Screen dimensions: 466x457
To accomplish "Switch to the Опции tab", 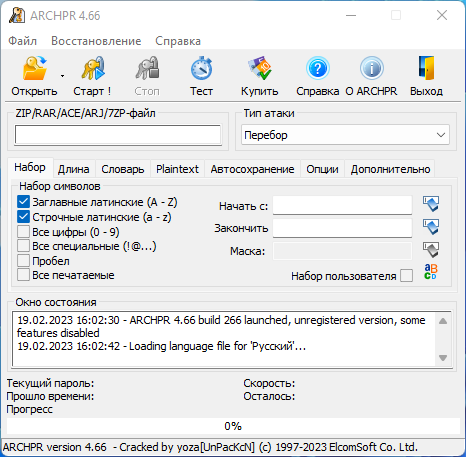I will pos(322,169).
